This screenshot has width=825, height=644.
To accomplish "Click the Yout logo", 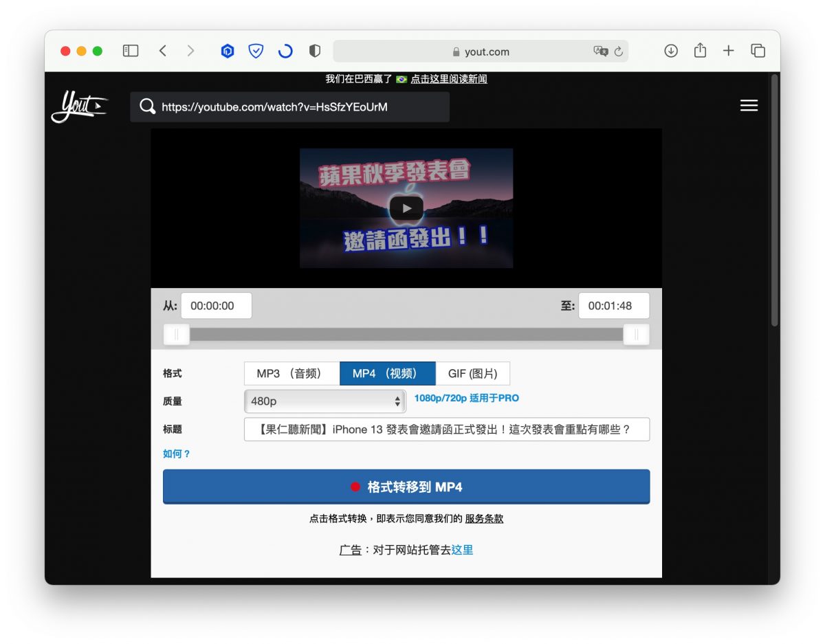I will tap(79, 107).
